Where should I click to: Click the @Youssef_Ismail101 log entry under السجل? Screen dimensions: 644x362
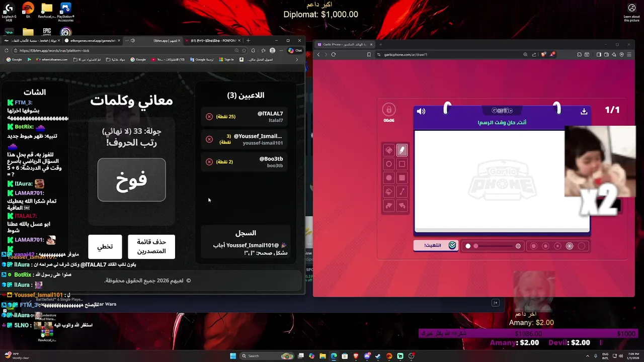tap(250, 249)
